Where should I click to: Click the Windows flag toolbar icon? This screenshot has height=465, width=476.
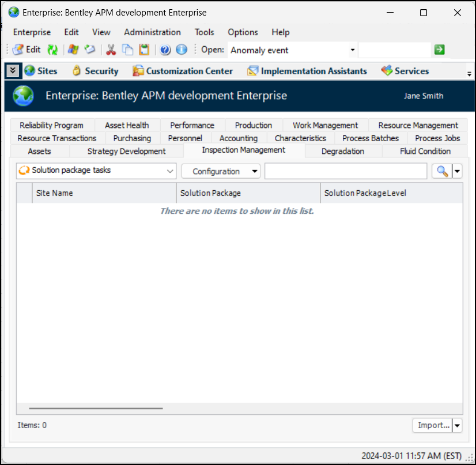point(73,50)
